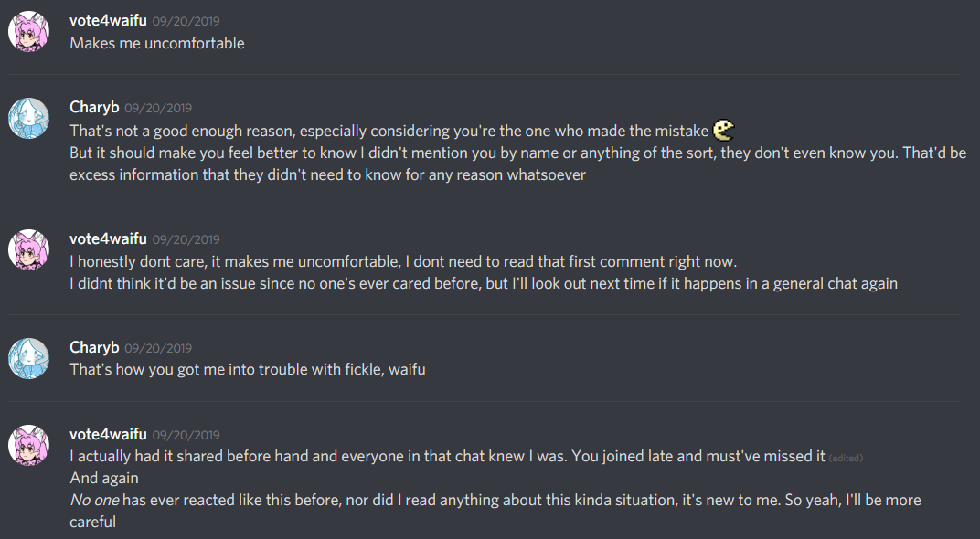
Task: Open the vote4waifu username above "I actually had it shared"
Action: point(108,434)
